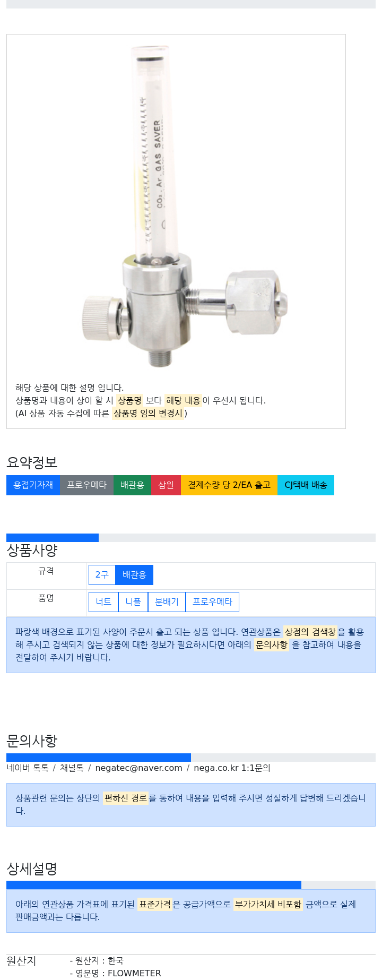
Task: Open the nega.co.kr 1:1문의 link
Action: 232,768
